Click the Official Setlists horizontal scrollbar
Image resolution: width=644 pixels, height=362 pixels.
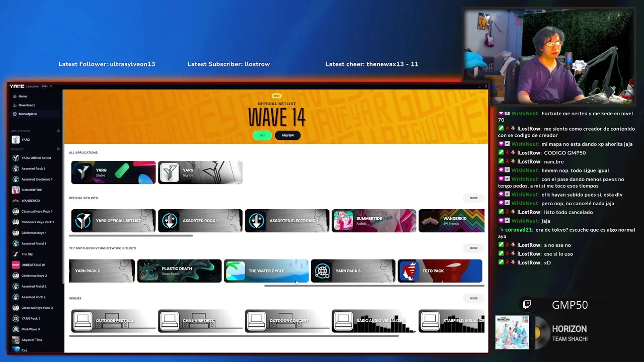pyautogui.click(x=131, y=235)
